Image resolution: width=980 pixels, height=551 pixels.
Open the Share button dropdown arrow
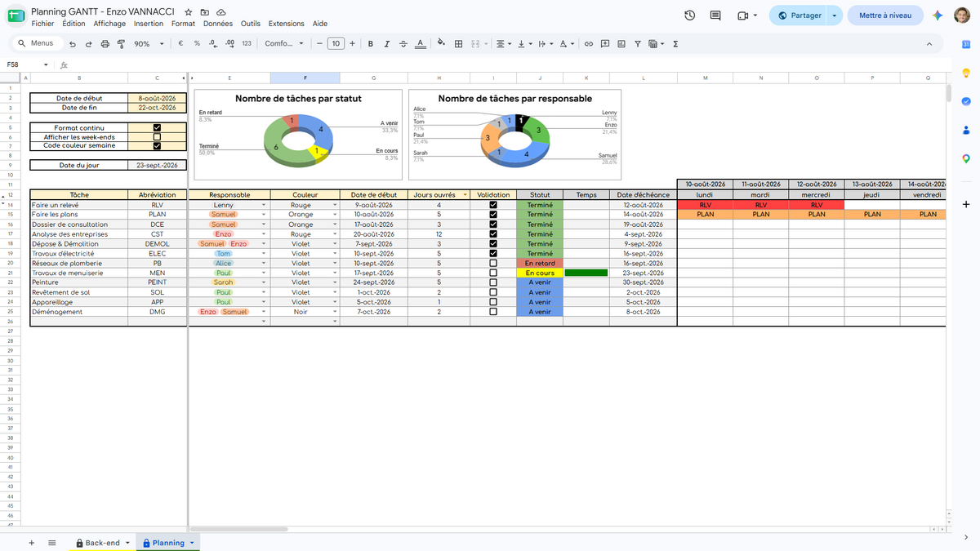[834, 16]
